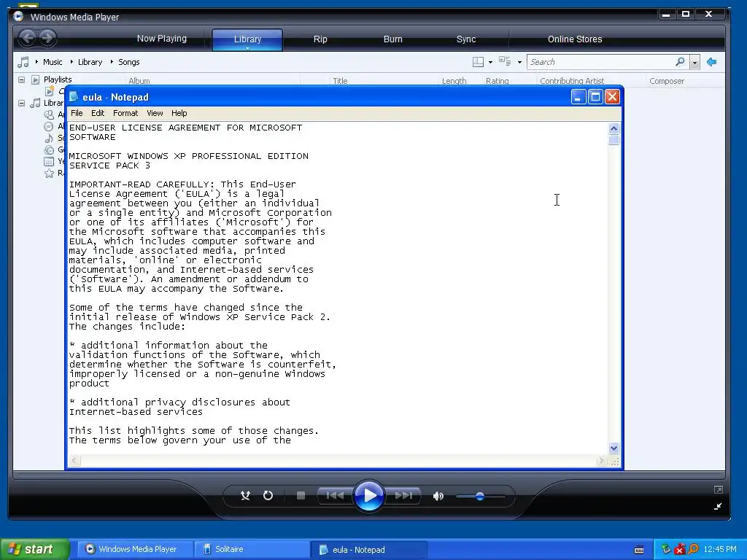Viewport: 747px width, 560px height.
Task: Click the View options icon
Action: 505,61
